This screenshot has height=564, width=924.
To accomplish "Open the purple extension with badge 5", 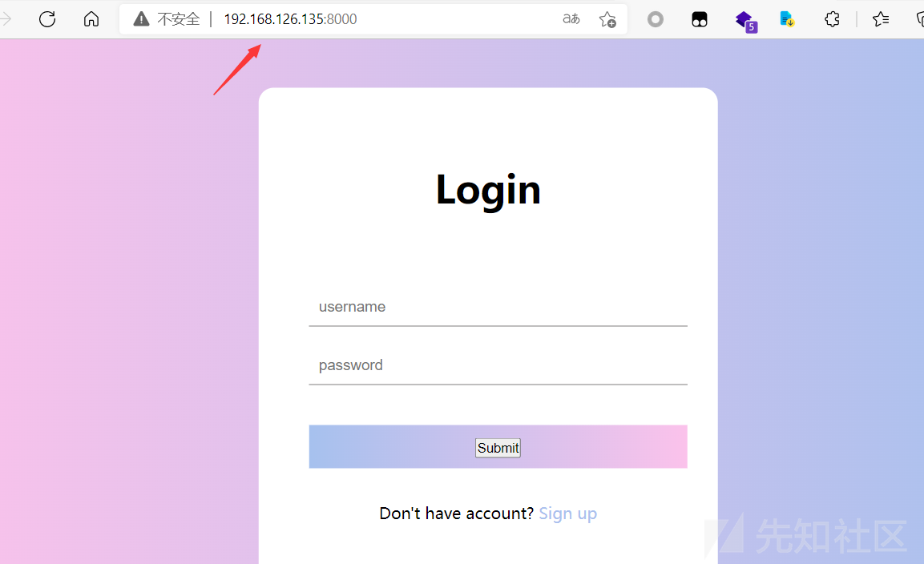I will point(746,21).
